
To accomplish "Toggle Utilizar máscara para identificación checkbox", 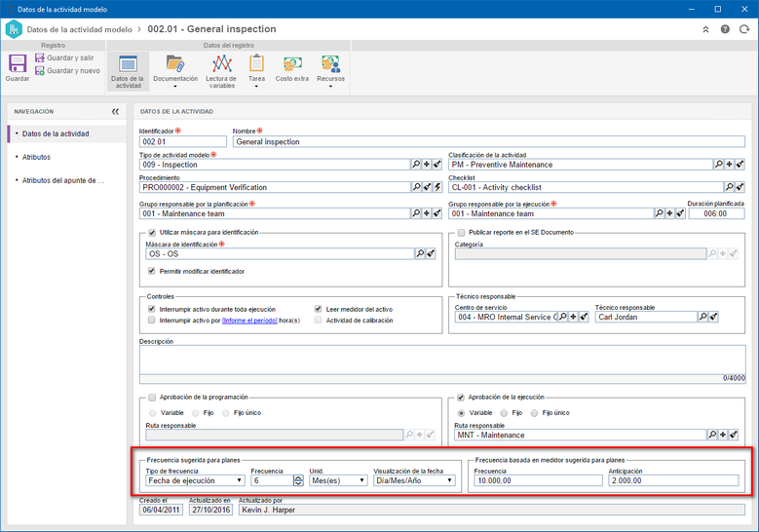I will pos(152,232).
